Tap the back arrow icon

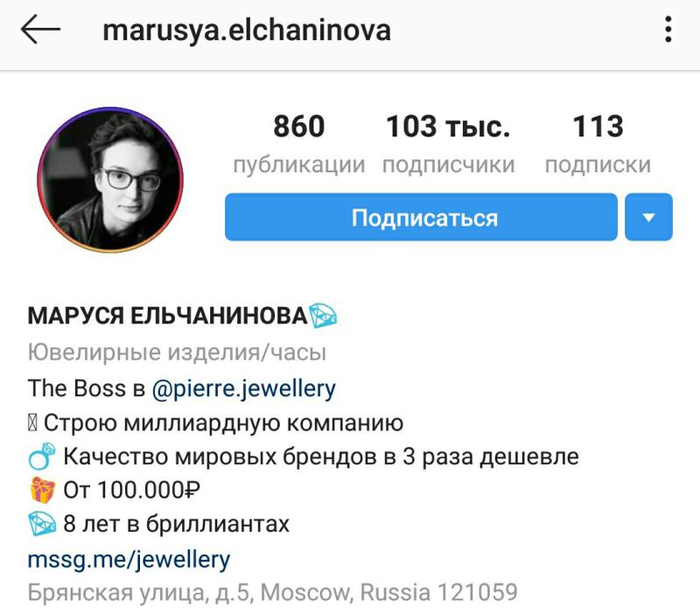coord(40,29)
